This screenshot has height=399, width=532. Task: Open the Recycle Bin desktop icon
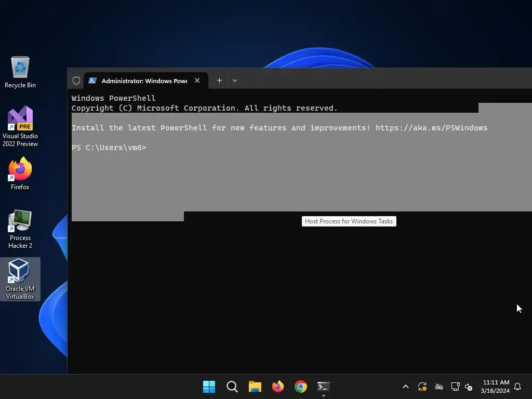(20, 72)
